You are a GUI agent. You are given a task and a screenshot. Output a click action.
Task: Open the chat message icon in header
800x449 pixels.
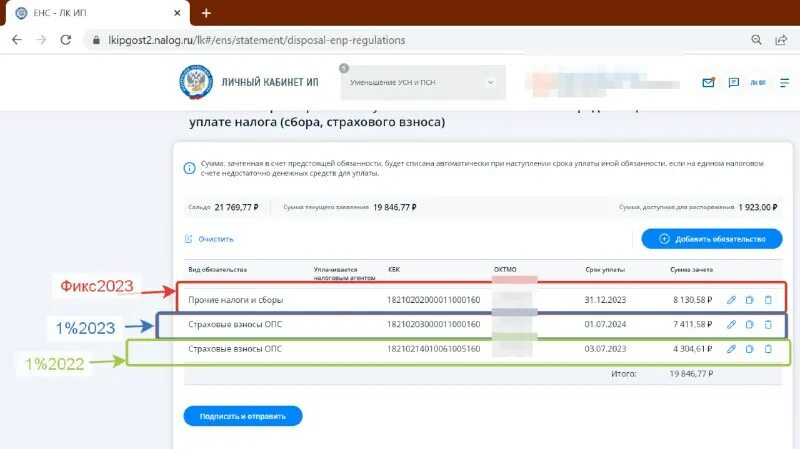coord(734,82)
